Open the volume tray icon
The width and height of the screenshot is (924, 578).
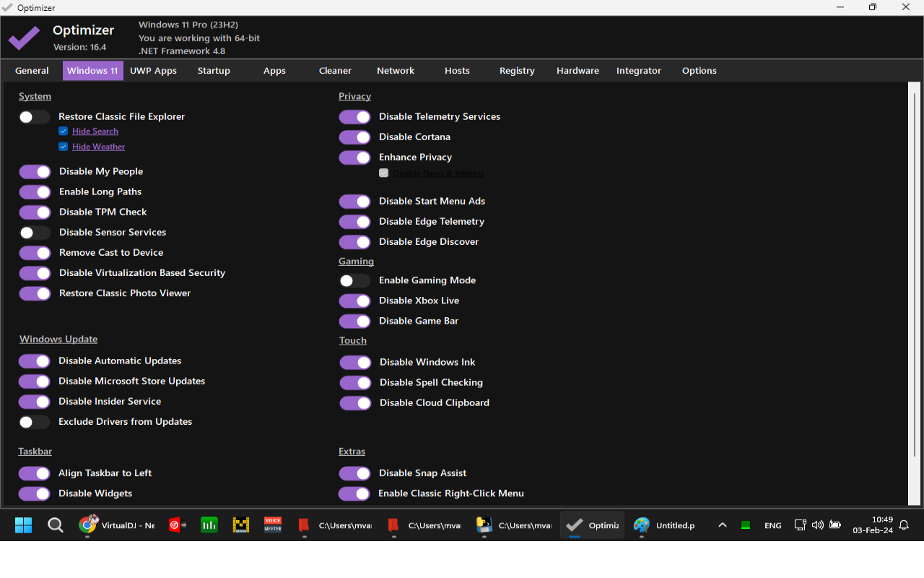point(818,525)
